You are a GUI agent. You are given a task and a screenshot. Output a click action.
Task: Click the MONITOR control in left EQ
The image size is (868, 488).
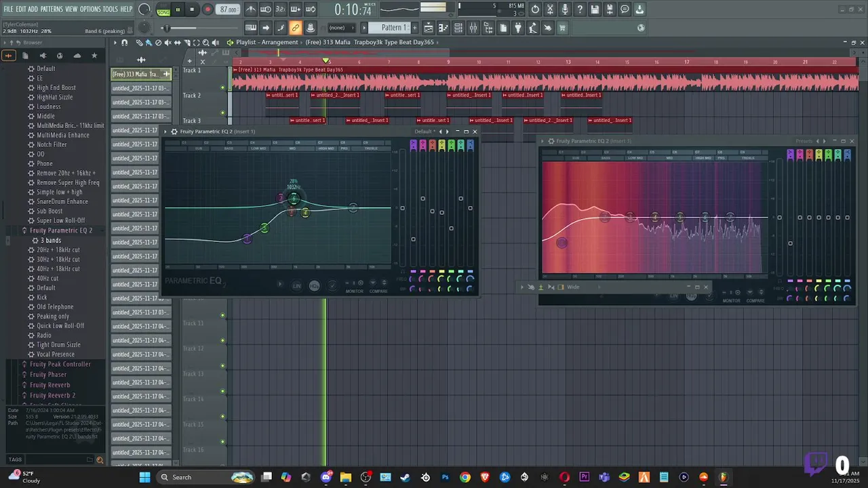point(355,291)
